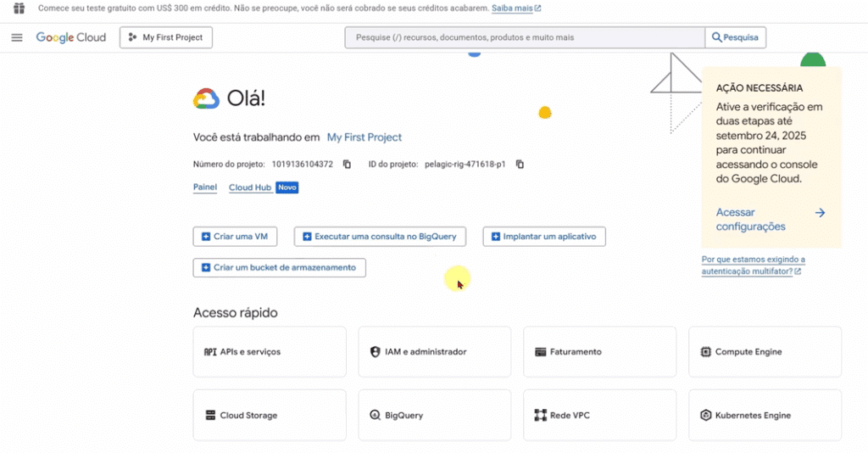Image resolution: width=868 pixels, height=453 pixels.
Task: Click the Saiba mais link
Action: click(516, 8)
